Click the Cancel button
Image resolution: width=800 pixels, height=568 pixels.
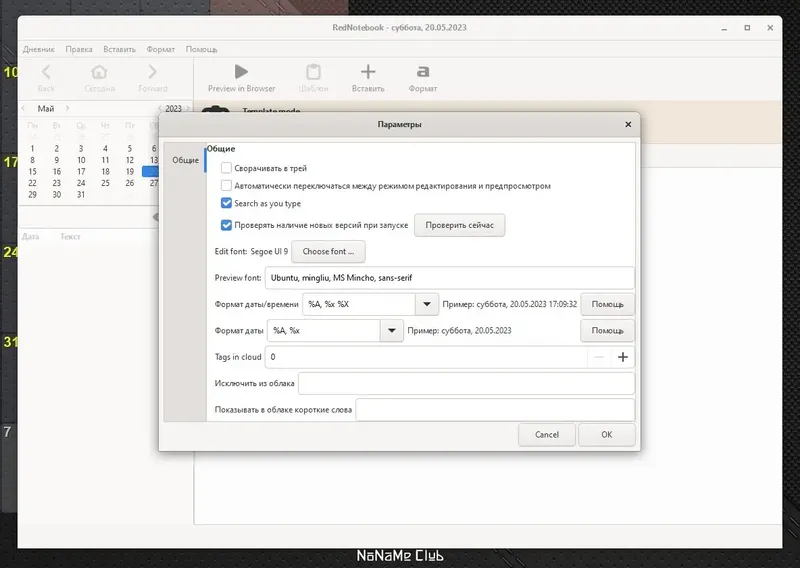[547, 435]
